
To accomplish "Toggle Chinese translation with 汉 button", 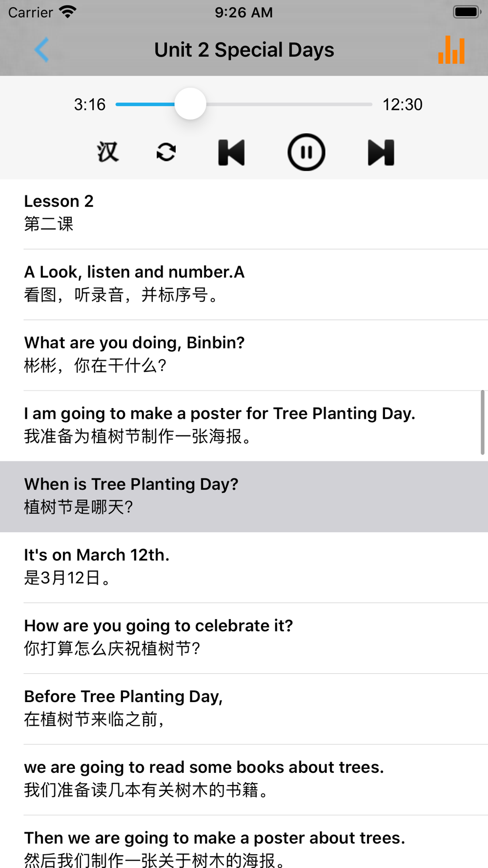I will point(107,152).
